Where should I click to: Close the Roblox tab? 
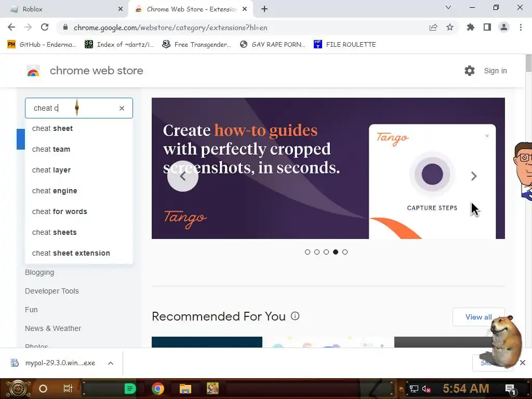click(x=121, y=9)
